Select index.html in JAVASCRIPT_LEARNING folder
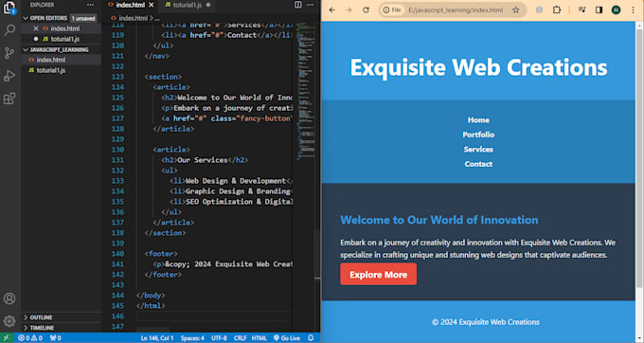This screenshot has width=644, height=343. (50, 60)
